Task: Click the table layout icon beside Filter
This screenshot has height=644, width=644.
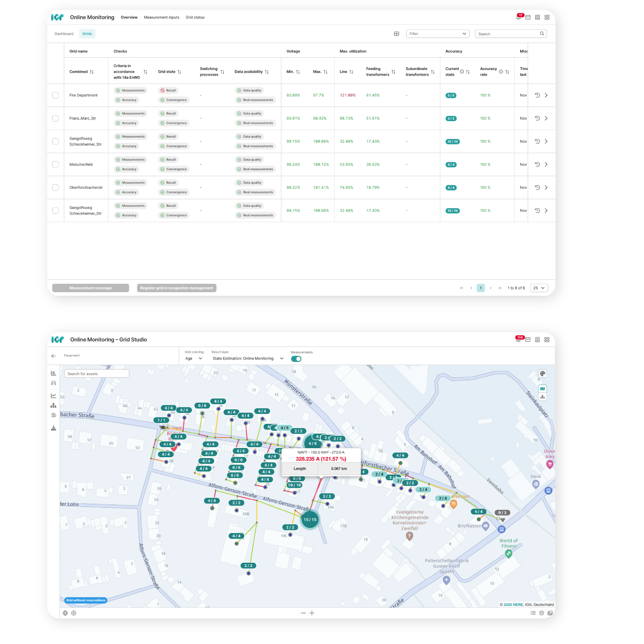Action: click(x=396, y=34)
